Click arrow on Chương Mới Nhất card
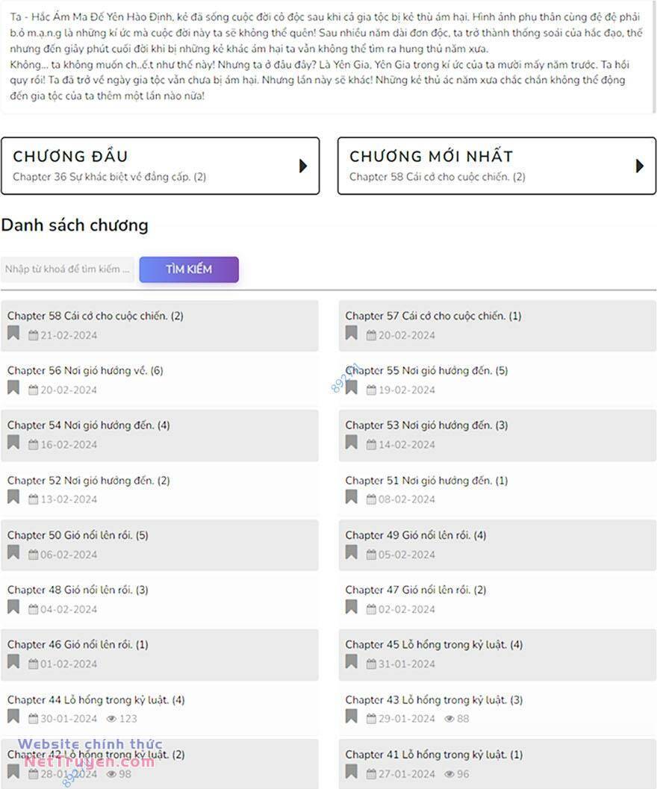 [x=639, y=166]
